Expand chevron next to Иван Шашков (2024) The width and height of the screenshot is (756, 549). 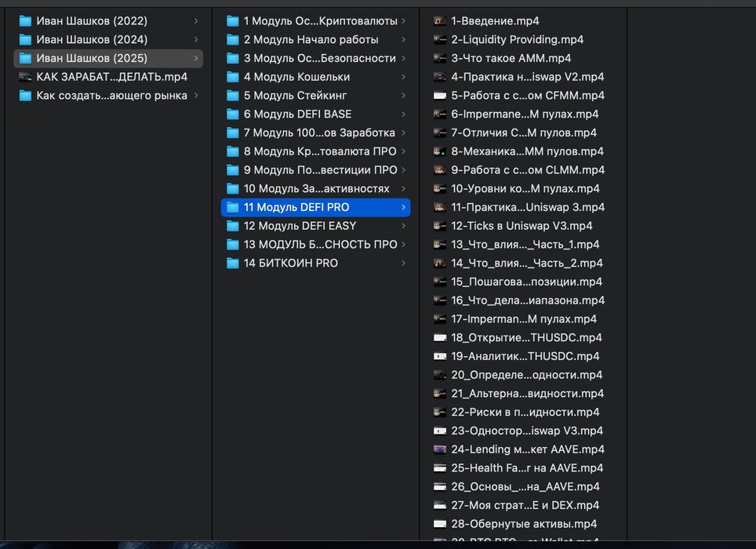click(196, 39)
